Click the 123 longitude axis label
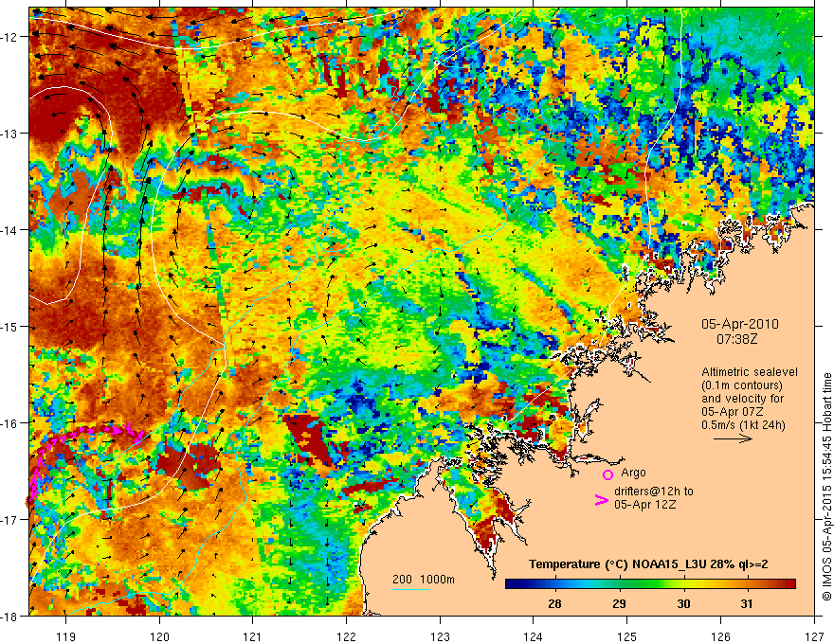The height and width of the screenshot is (644, 834). tap(440, 635)
